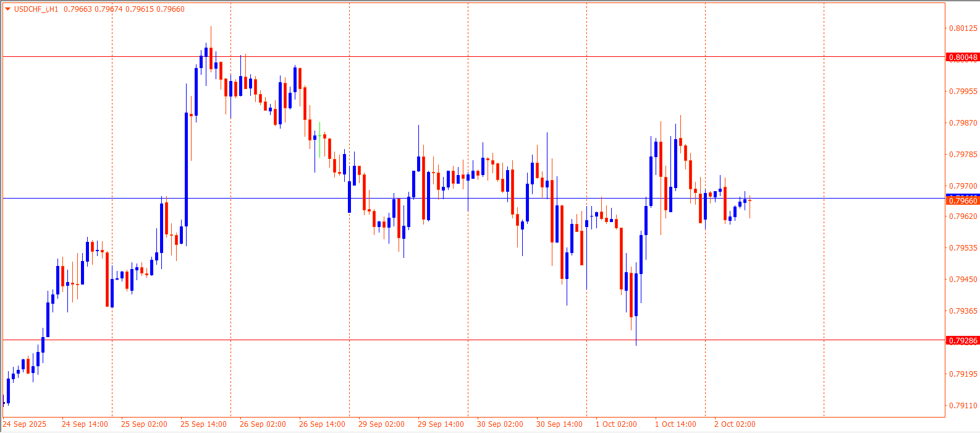Viewport: 980px width, 433px height.
Task: Click the 0.80125 value on price scale
Action: pos(963,28)
